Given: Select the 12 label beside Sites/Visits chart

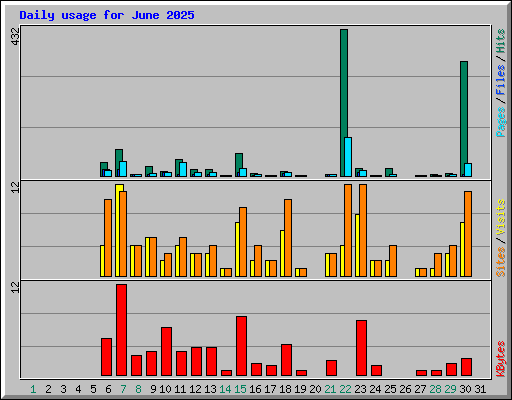Looking at the screenshot, I should pyautogui.click(x=15, y=187).
